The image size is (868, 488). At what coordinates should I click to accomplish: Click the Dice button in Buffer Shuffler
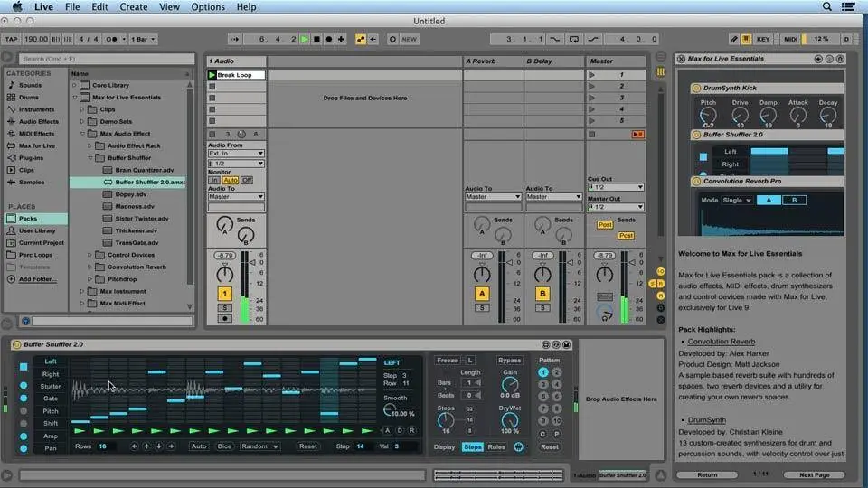pos(224,446)
